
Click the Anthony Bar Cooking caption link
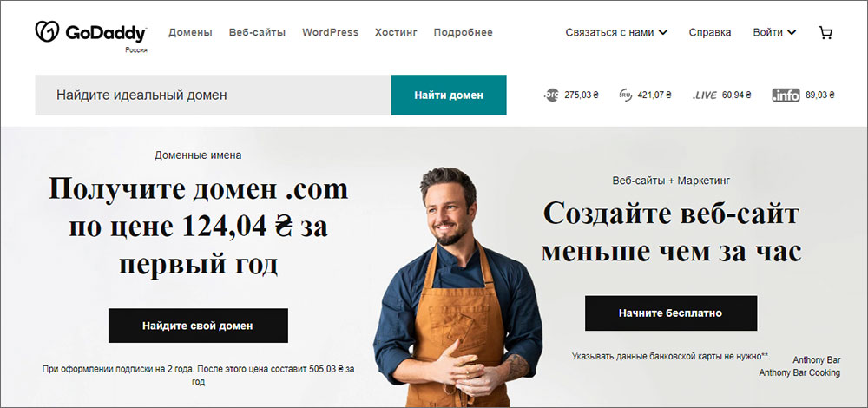click(799, 372)
